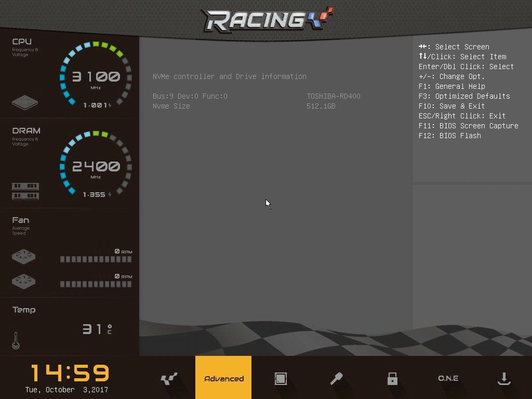Click the second fan icon
The width and height of the screenshot is (532, 399).
[x=23, y=281]
